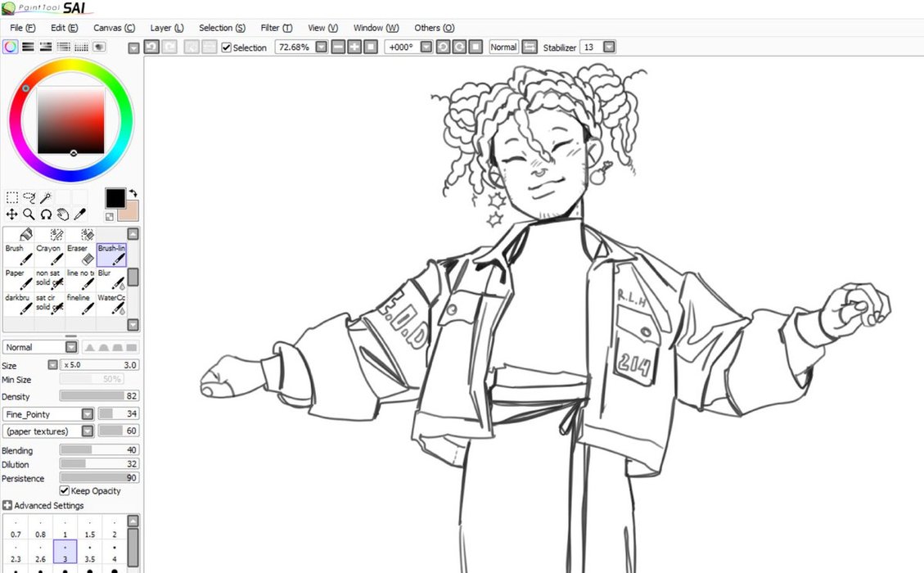This screenshot has width=924, height=573.
Task: Select the rectangular Selection tool
Action: 12,197
